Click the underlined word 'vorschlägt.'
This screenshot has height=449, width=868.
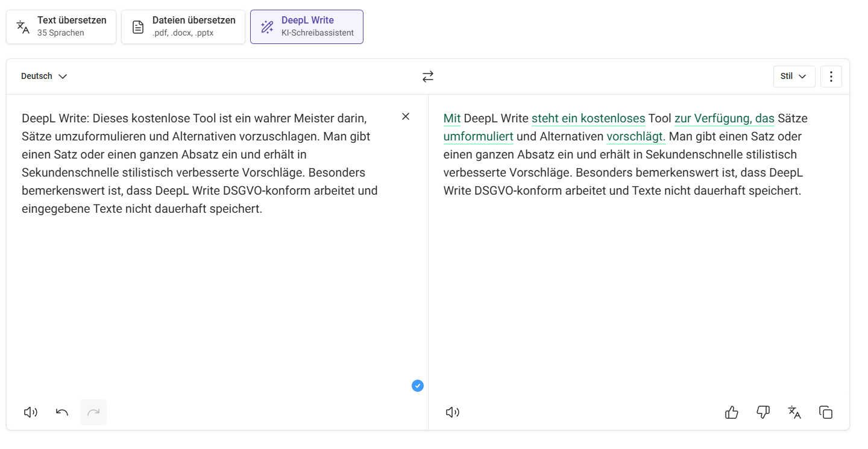tap(636, 136)
